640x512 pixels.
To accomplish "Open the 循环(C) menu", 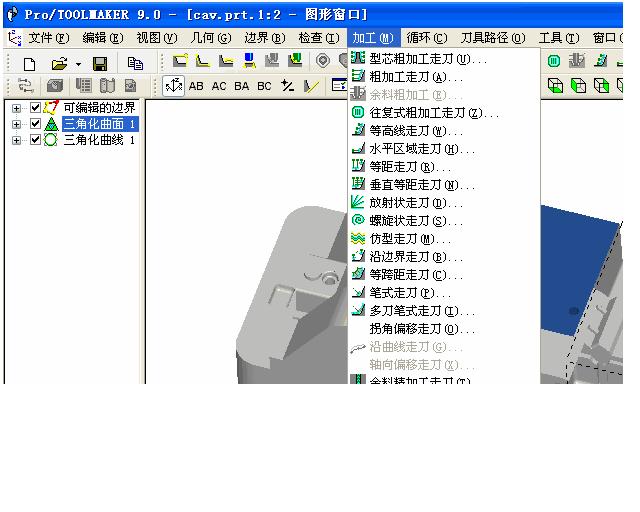I will click(x=427, y=38).
